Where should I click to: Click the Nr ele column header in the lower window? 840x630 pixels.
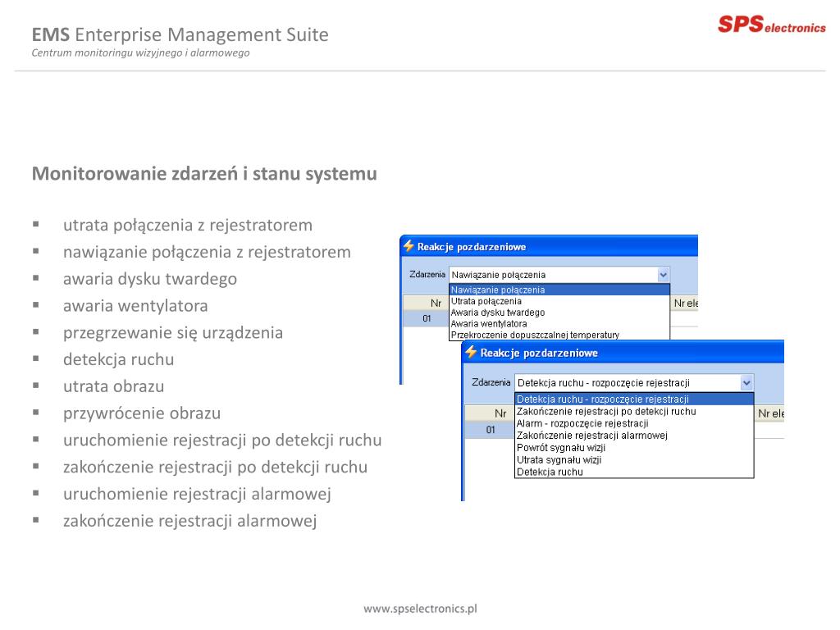click(769, 413)
